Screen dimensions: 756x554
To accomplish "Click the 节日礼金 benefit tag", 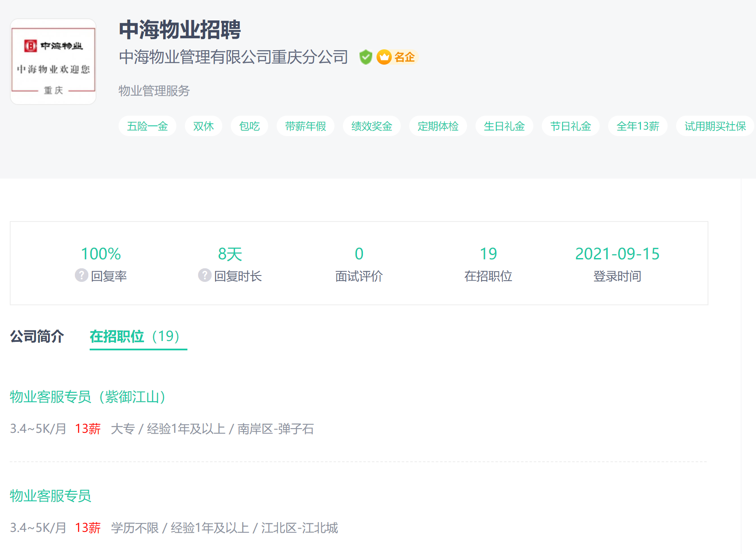I will coord(571,126).
